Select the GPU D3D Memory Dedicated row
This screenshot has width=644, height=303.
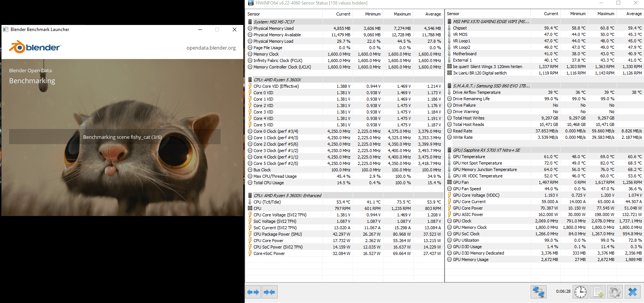click(x=545, y=253)
